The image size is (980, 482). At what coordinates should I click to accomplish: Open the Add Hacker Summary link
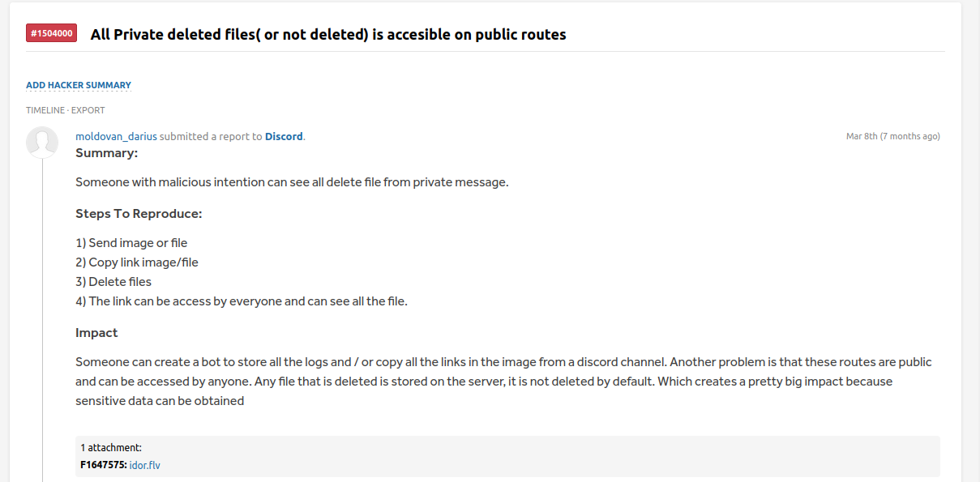point(79,85)
